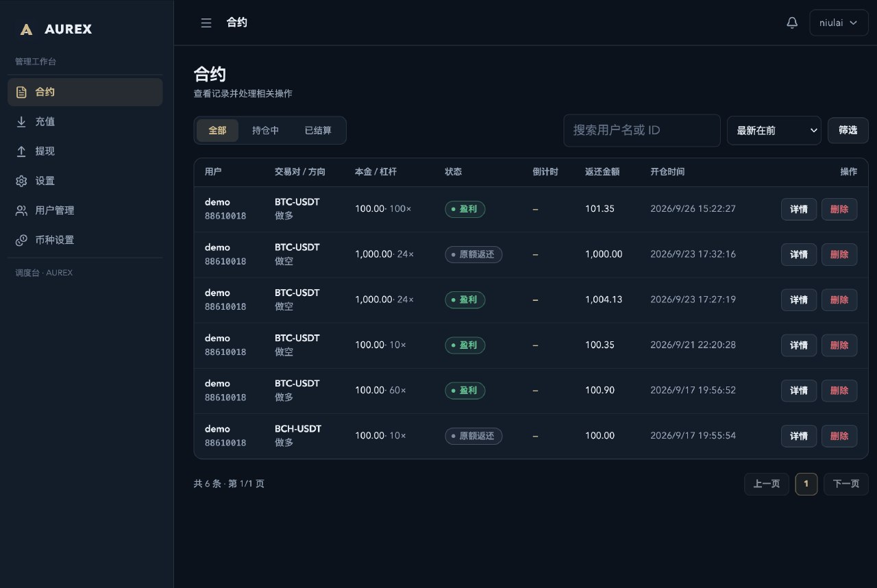Click the 100.00· 60× principal cell
Image resolution: width=877 pixels, height=588 pixels.
coord(380,391)
